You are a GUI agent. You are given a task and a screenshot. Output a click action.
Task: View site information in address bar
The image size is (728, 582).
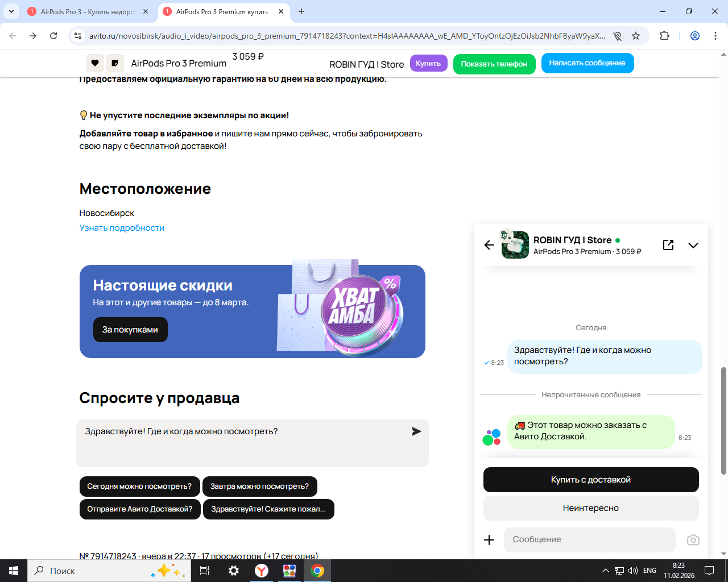click(x=78, y=36)
